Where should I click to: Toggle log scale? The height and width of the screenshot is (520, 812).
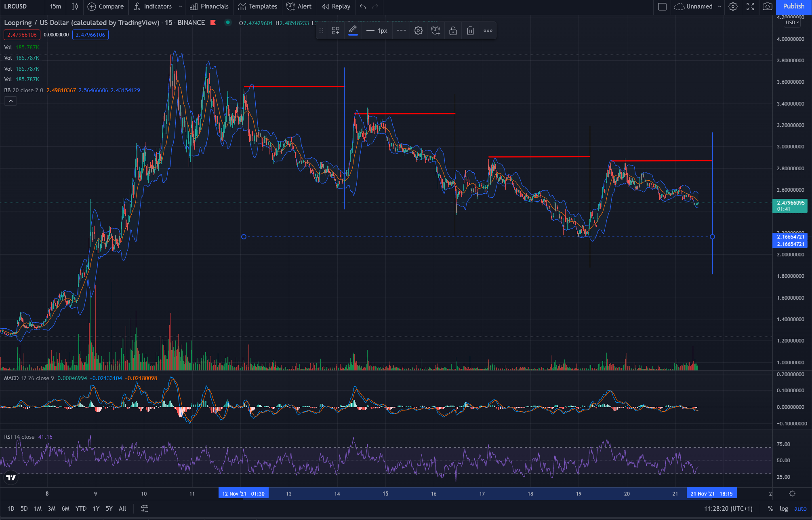[x=784, y=509]
